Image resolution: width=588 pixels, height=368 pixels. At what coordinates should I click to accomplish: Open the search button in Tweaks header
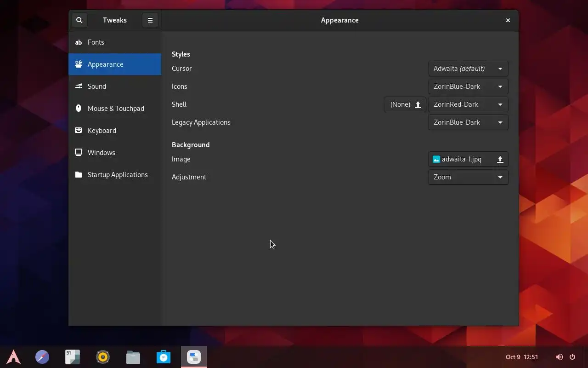(79, 20)
